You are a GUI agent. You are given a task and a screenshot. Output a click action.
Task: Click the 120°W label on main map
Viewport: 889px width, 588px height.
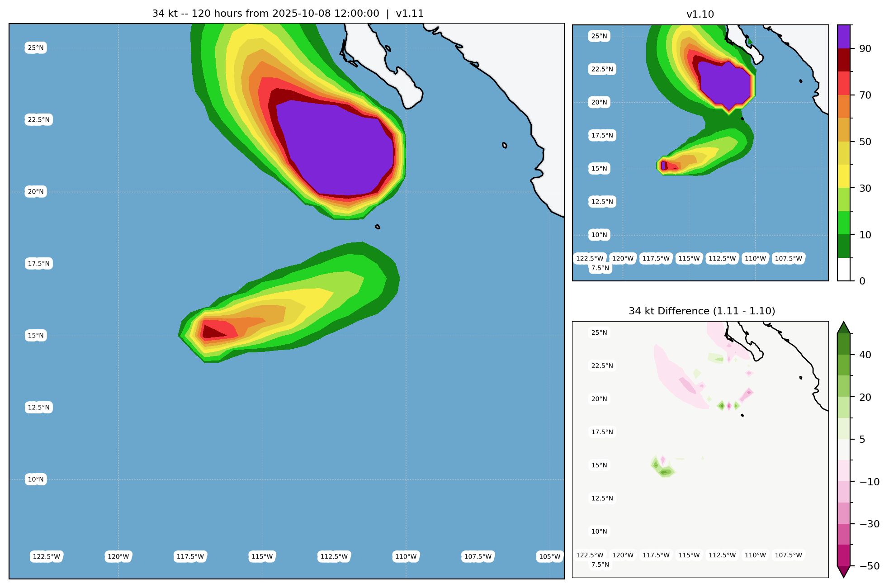click(x=118, y=557)
